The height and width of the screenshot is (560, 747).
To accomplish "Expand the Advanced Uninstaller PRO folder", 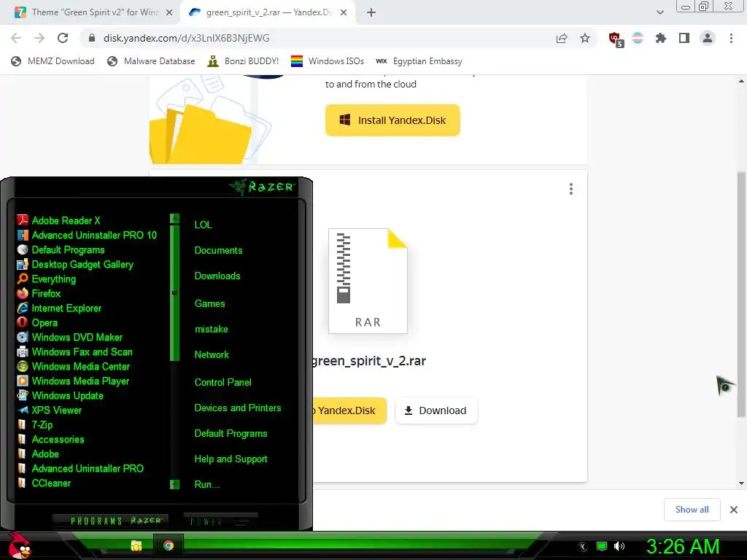I will click(80, 469).
